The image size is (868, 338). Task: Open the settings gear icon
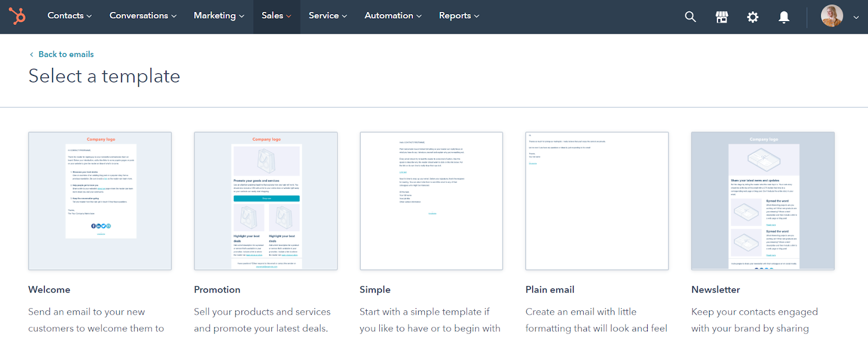[752, 17]
